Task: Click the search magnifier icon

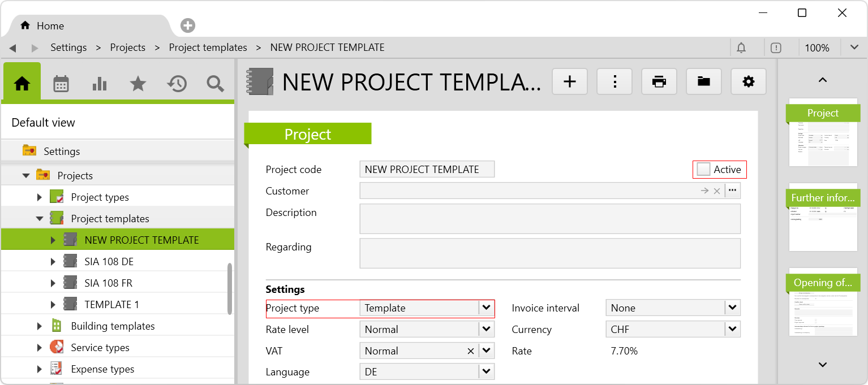Action: point(215,84)
